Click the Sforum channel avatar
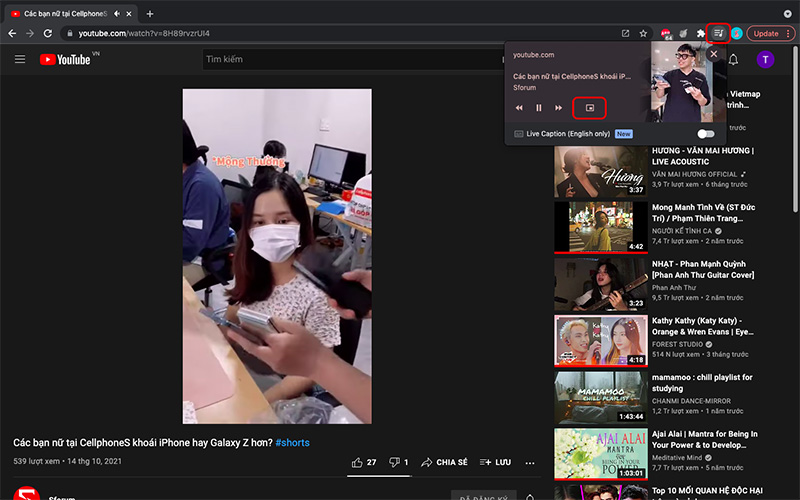800x500 pixels. [26, 494]
